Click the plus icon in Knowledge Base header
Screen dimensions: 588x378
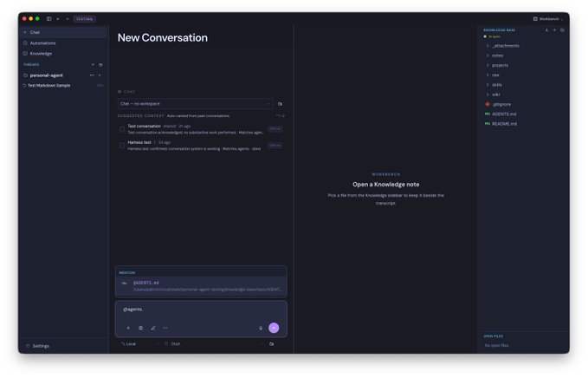click(554, 30)
